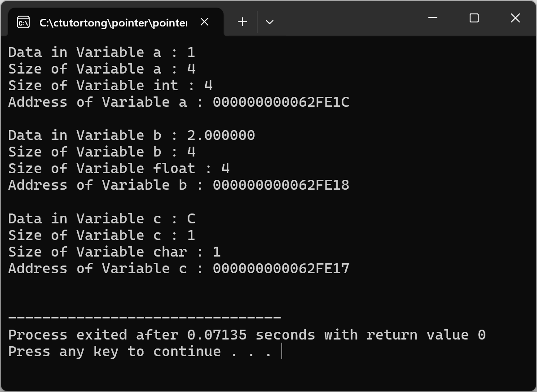Click the 'Size of Variable float : 4' line
This screenshot has width=537, height=392.
pos(119,168)
